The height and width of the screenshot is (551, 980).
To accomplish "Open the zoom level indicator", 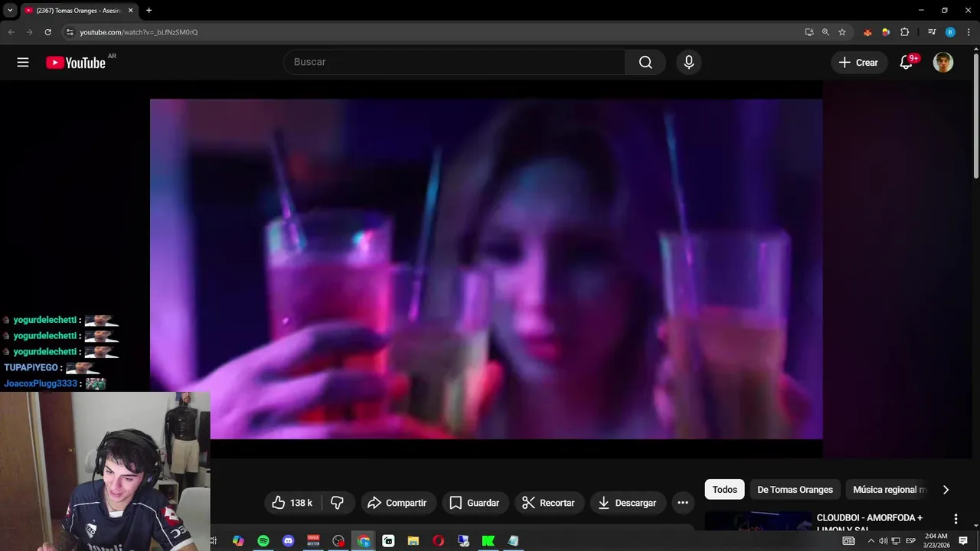I will coord(825,32).
